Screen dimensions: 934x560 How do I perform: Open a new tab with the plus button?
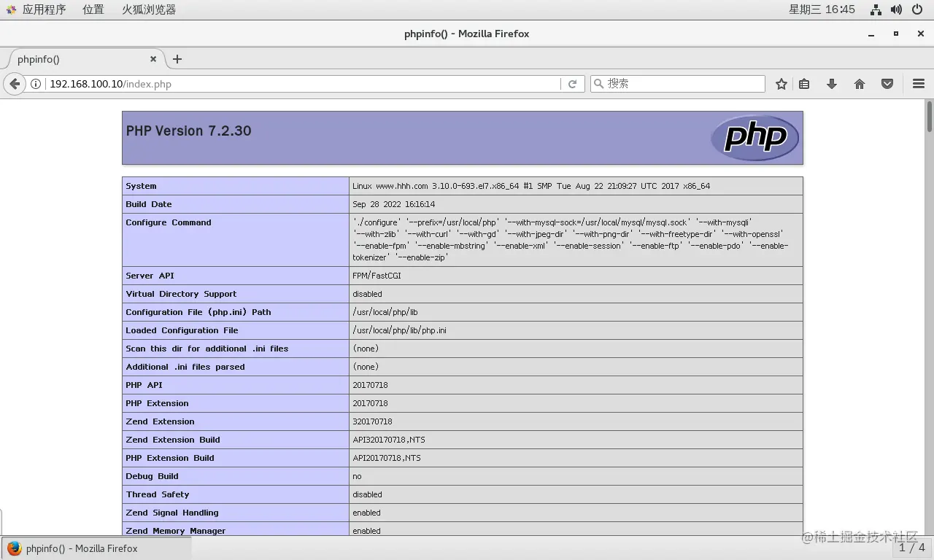[177, 59]
